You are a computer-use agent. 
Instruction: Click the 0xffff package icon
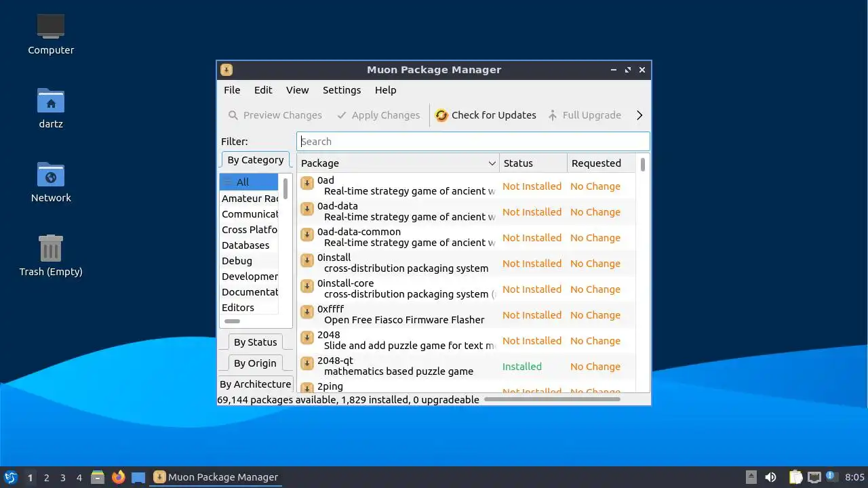point(307,312)
